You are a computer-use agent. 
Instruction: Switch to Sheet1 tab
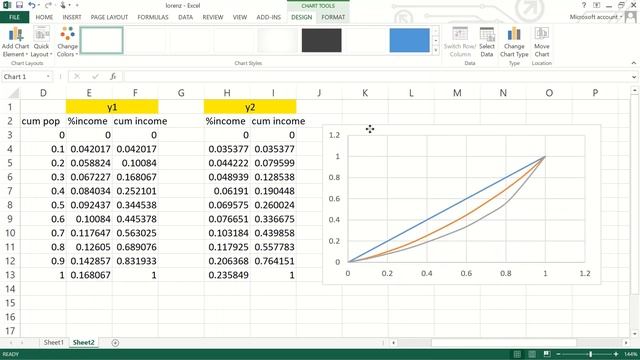coord(53,342)
